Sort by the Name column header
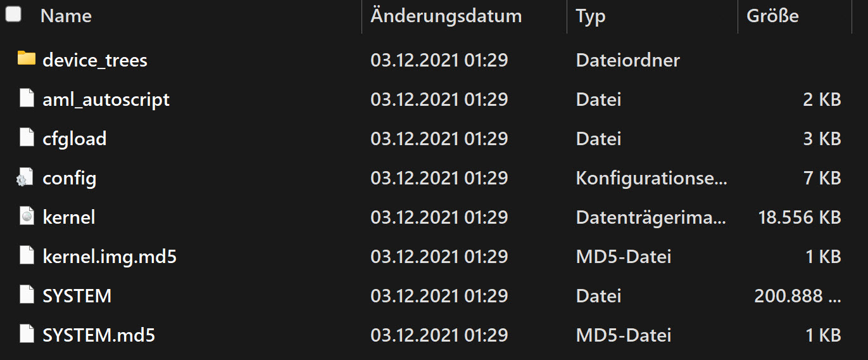 coord(66,16)
